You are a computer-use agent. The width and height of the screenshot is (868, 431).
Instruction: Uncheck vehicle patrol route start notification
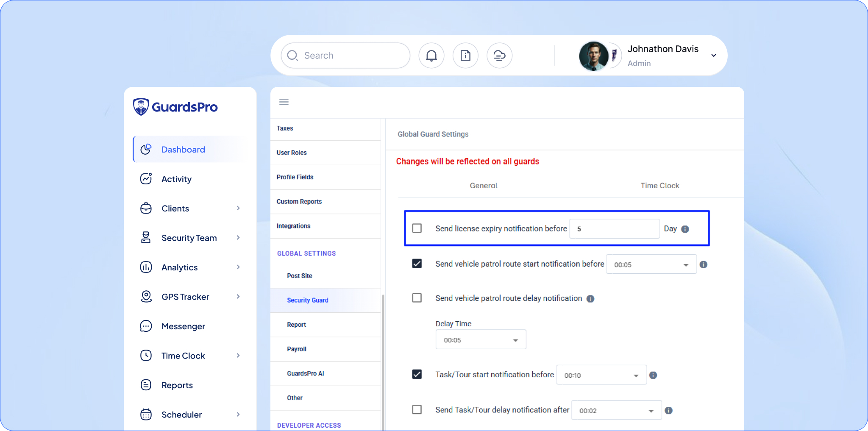(417, 264)
